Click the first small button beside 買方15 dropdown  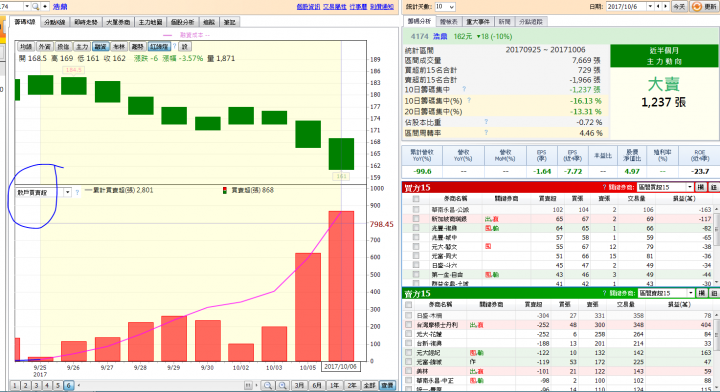click(x=701, y=187)
